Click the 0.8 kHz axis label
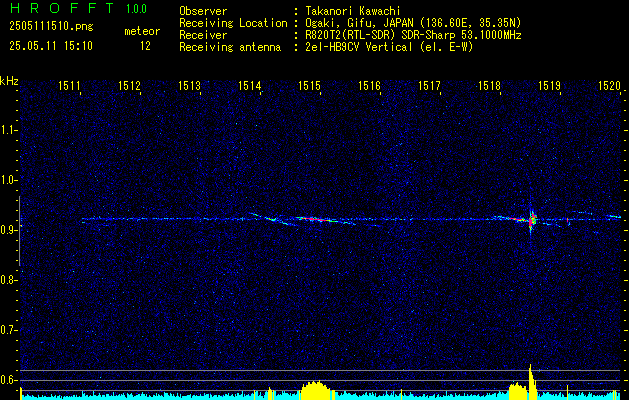Screen dimensions: 629x400 [8, 280]
